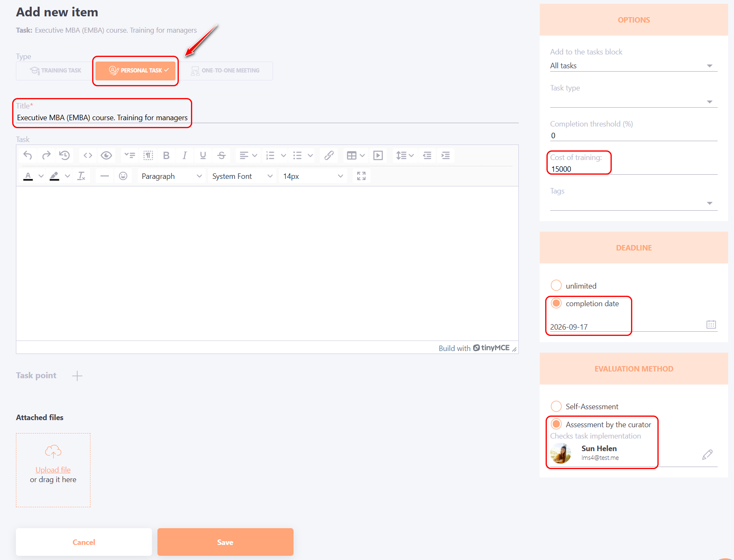Open the Task type dropdown

(633, 101)
